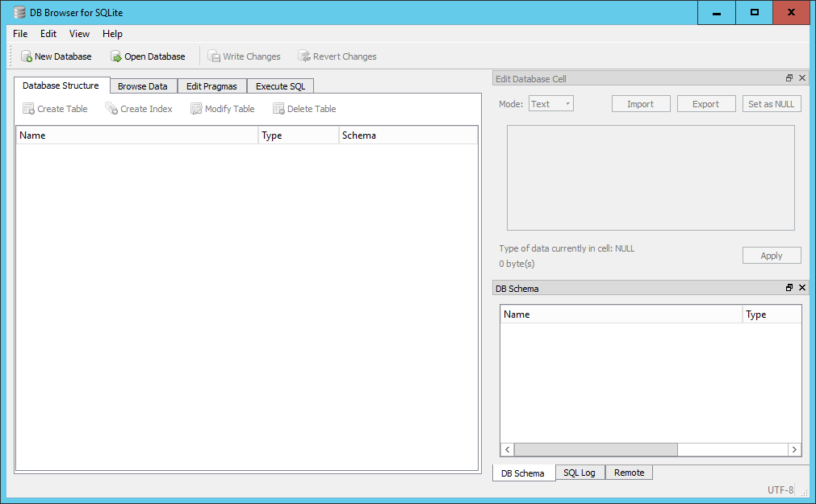
Task: Click the Name header in DB Schema panel
Action: tap(621, 314)
